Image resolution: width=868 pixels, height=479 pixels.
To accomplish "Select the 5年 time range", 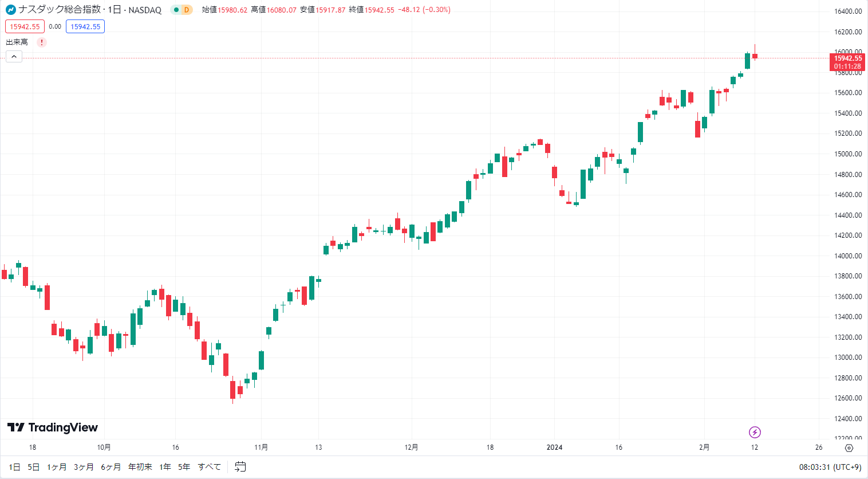I will pyautogui.click(x=184, y=467).
